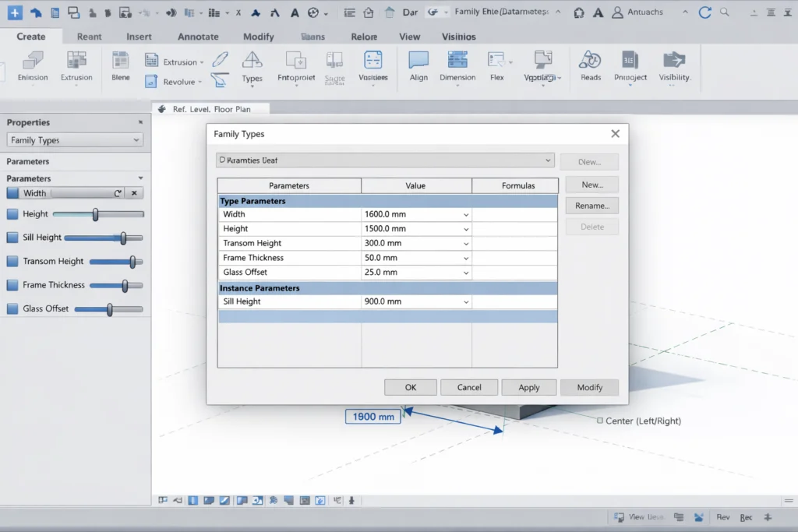Open the Modify ribbon tab

pos(258,37)
